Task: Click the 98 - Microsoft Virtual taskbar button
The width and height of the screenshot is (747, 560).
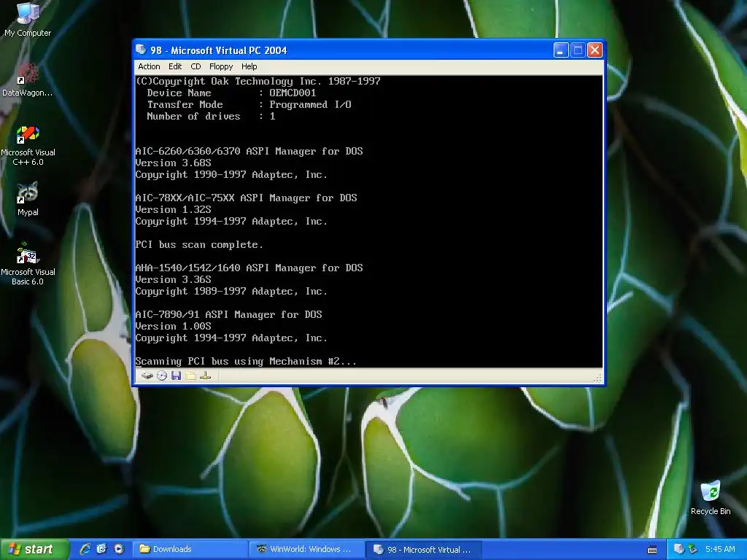Action: coord(424,549)
